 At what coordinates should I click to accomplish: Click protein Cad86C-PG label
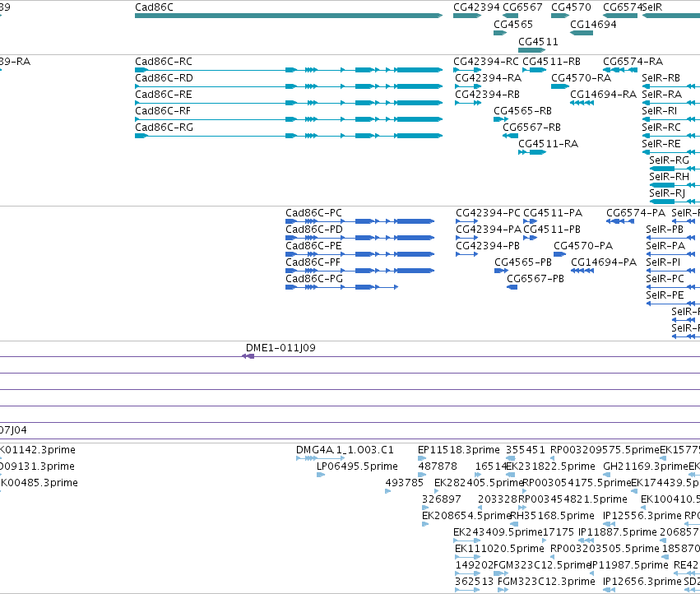(314, 279)
